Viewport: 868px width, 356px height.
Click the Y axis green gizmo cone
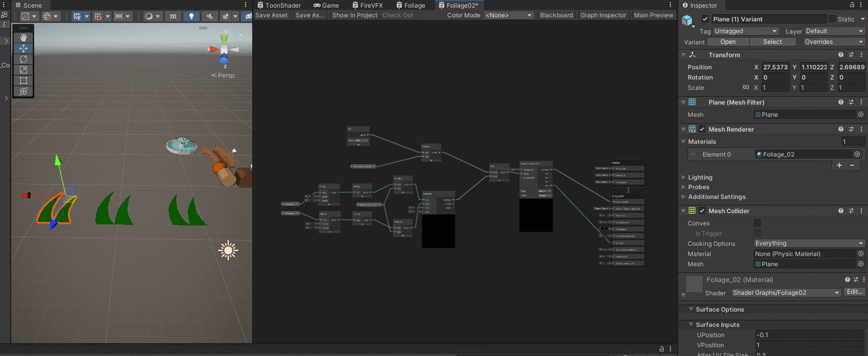point(224,39)
